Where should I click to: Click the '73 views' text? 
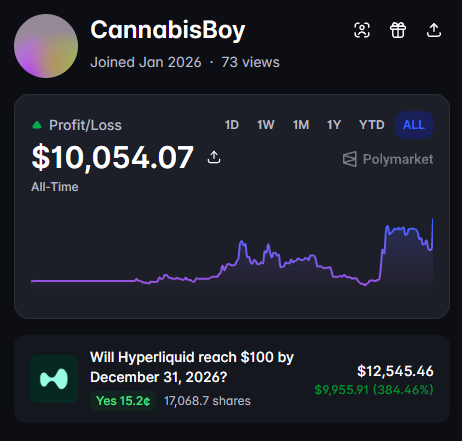(x=251, y=62)
